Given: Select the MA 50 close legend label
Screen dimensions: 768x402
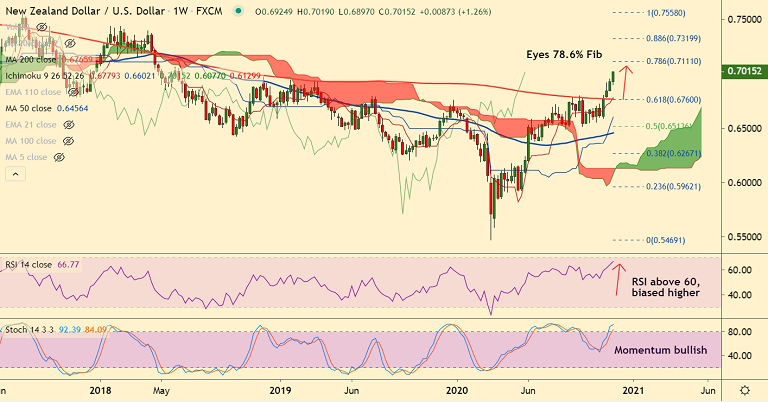Looking at the screenshot, I should coord(28,108).
